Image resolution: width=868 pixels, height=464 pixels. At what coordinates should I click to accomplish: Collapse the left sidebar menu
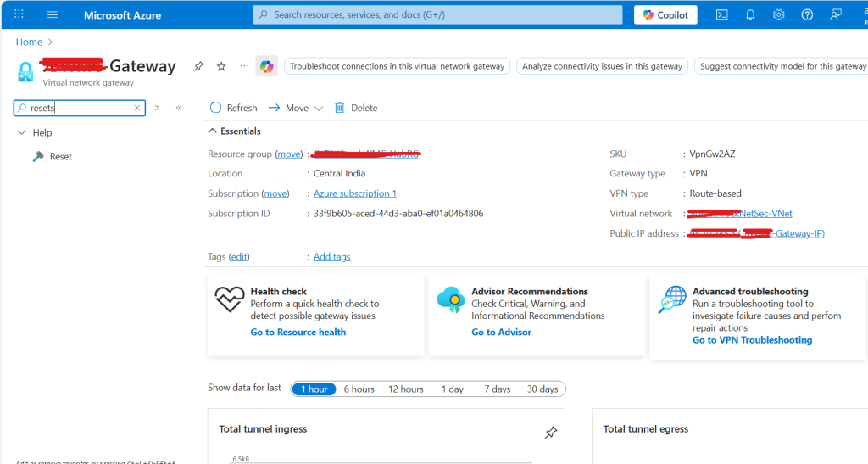(x=179, y=108)
